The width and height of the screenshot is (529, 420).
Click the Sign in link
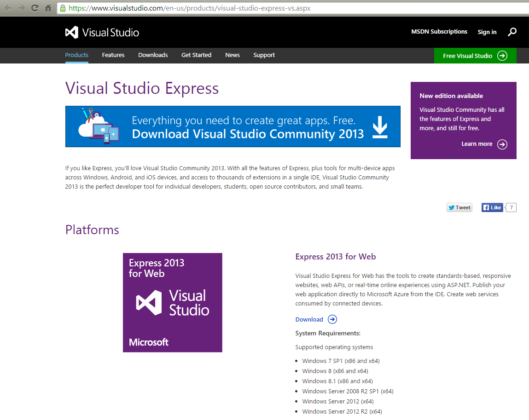[x=487, y=32]
